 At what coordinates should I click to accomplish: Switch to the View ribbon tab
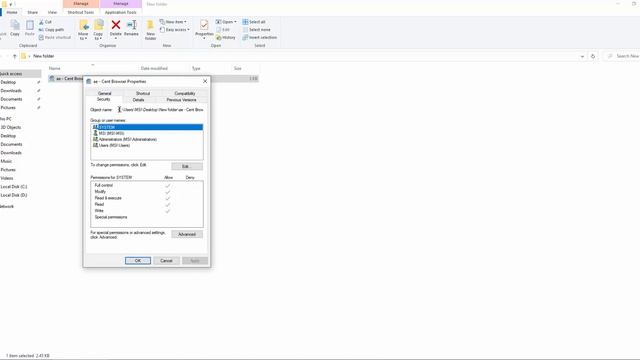click(x=52, y=13)
